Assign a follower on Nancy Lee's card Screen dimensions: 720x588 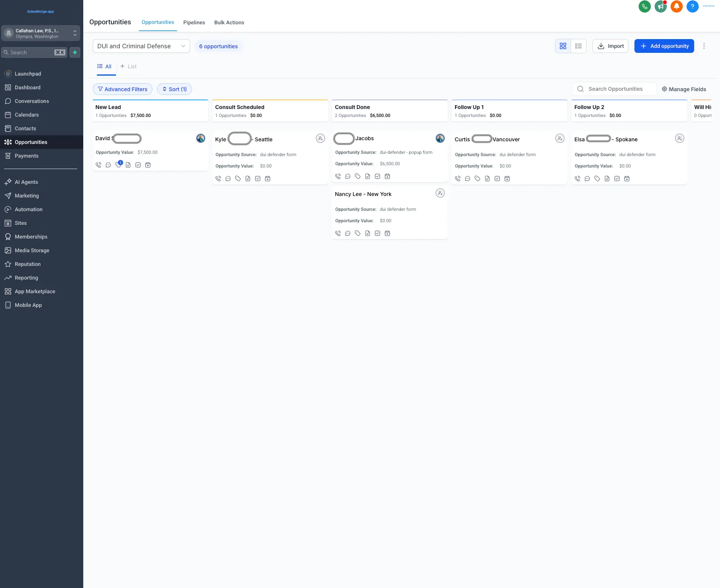coord(440,193)
